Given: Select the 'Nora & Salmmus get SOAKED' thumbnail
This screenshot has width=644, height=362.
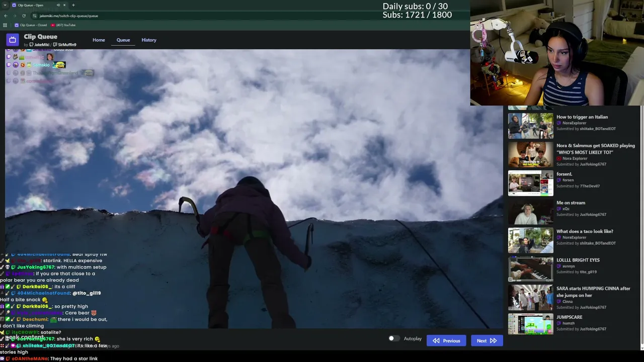Looking at the screenshot, I should pos(530,154).
